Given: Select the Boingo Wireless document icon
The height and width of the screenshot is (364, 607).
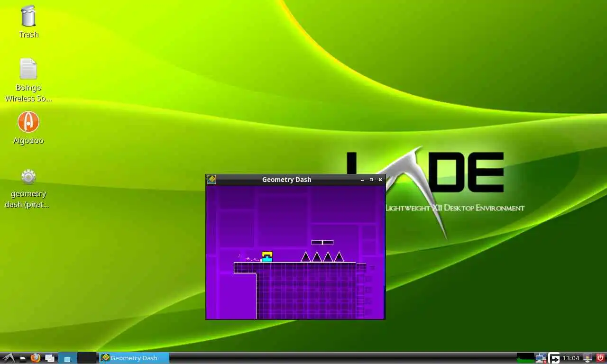Looking at the screenshot, I should (x=28, y=69).
